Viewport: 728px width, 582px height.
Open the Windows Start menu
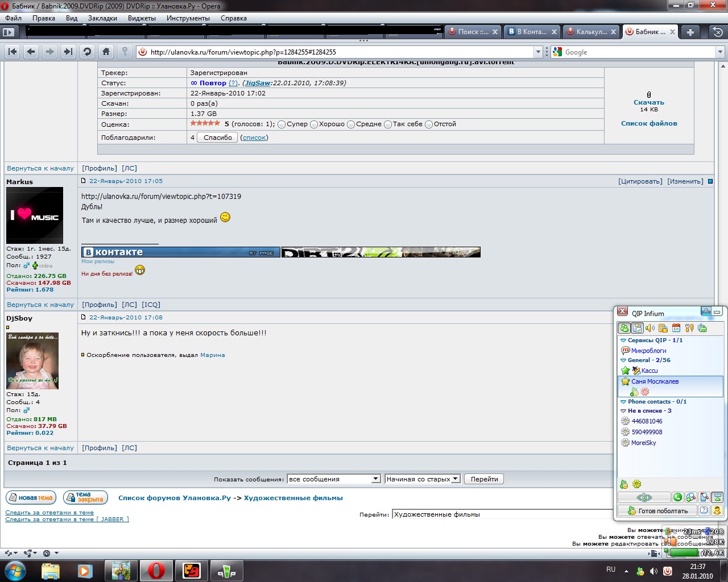coord(15,570)
